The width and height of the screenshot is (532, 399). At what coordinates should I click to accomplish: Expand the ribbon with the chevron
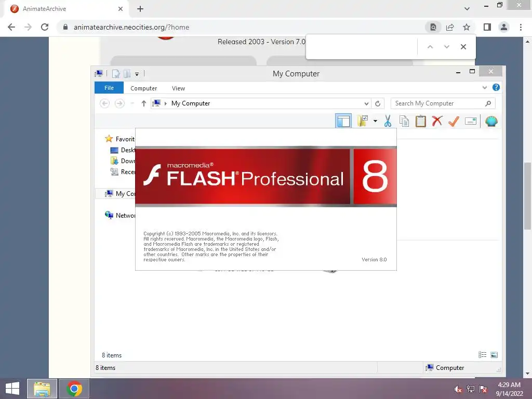(x=485, y=87)
